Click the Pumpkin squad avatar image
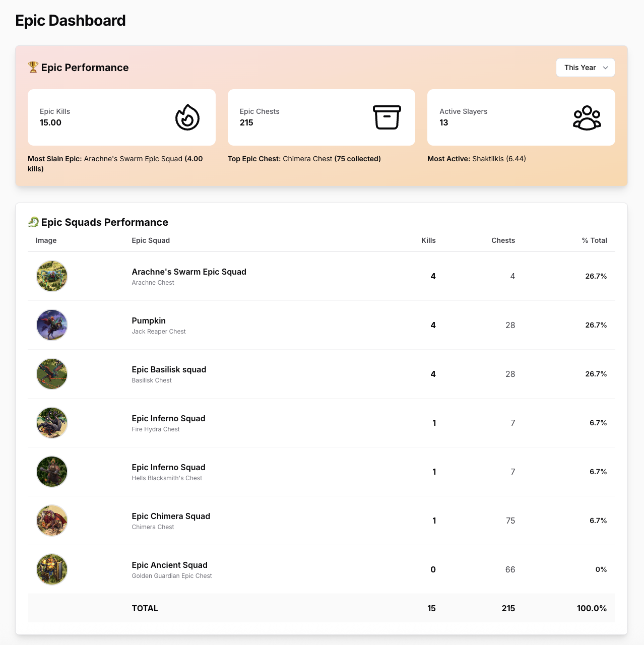 pyautogui.click(x=51, y=325)
